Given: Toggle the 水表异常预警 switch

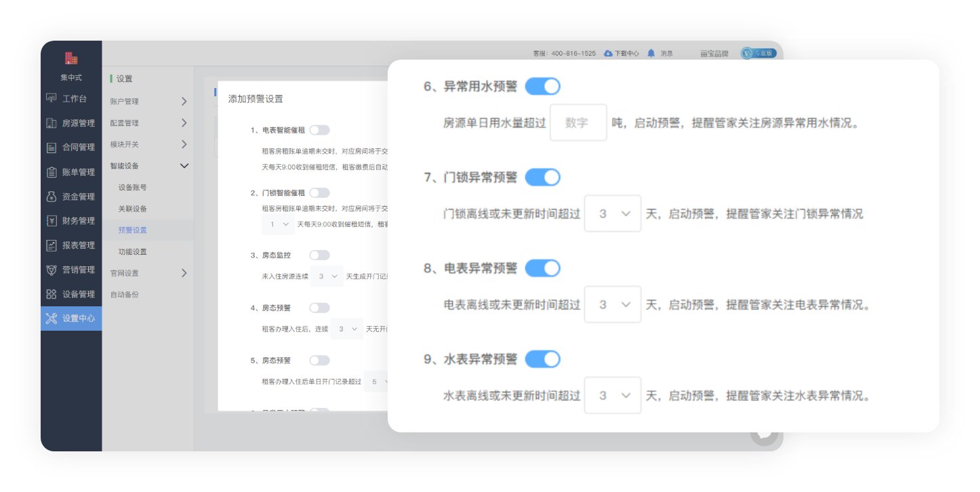Looking at the screenshot, I should (542, 359).
